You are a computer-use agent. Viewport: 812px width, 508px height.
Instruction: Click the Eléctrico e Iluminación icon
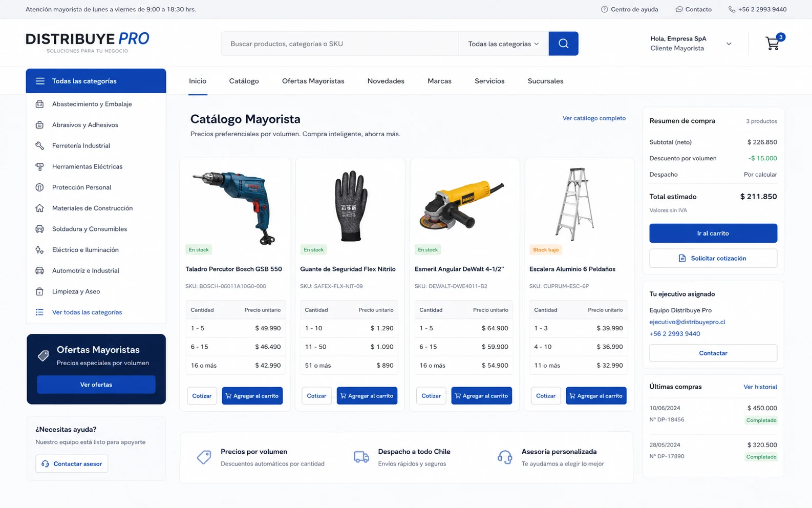click(39, 250)
